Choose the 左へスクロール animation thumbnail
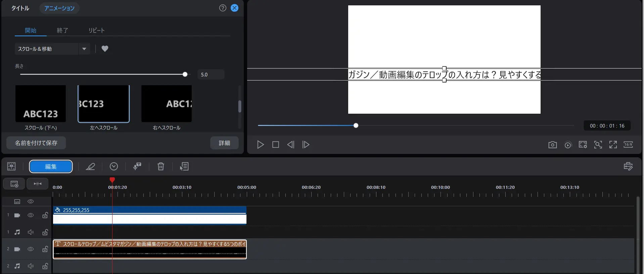 (x=103, y=104)
